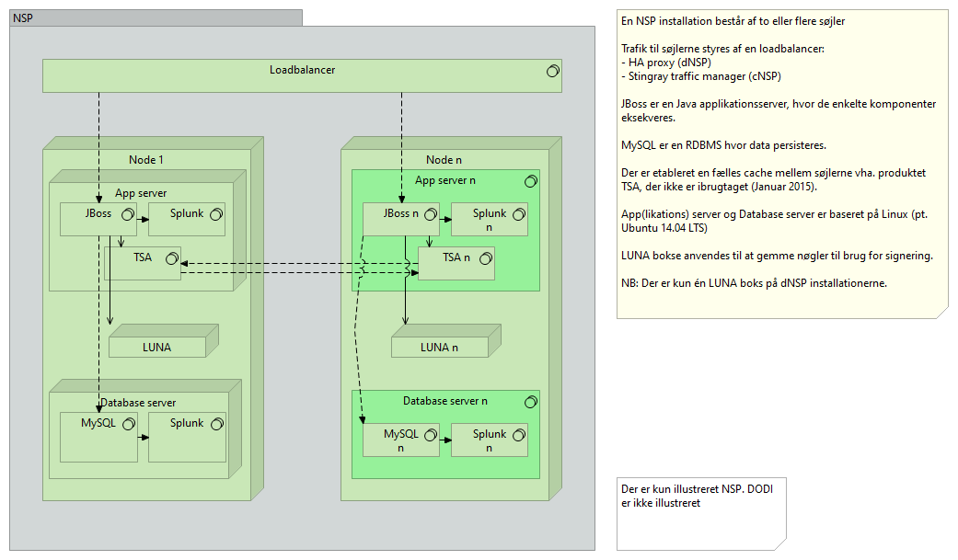Select the LUNA device box in Node 1
958x560 pixels.
click(156, 348)
